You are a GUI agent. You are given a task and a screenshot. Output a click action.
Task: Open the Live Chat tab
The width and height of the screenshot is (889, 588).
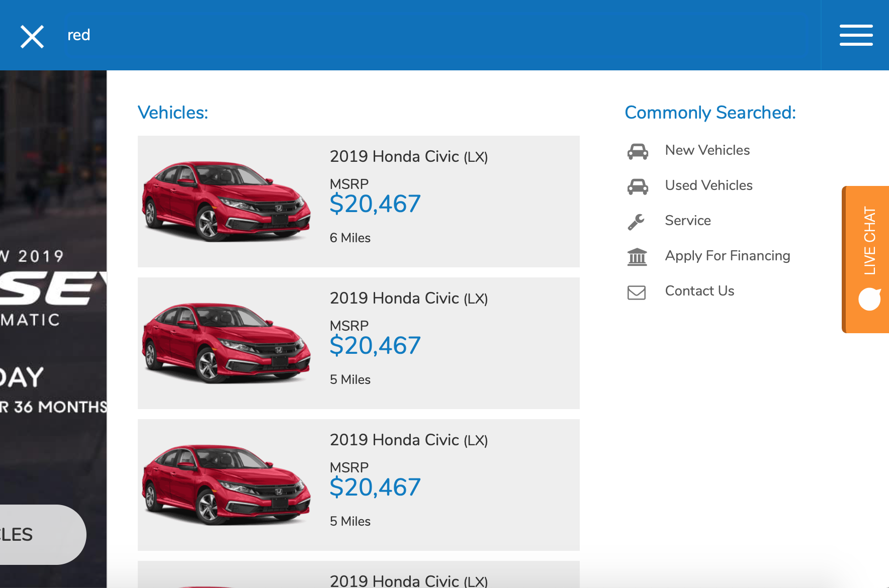(x=866, y=259)
